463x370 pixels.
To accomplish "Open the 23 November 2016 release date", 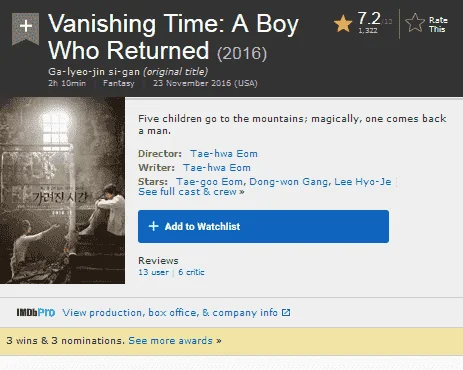I will point(205,83).
